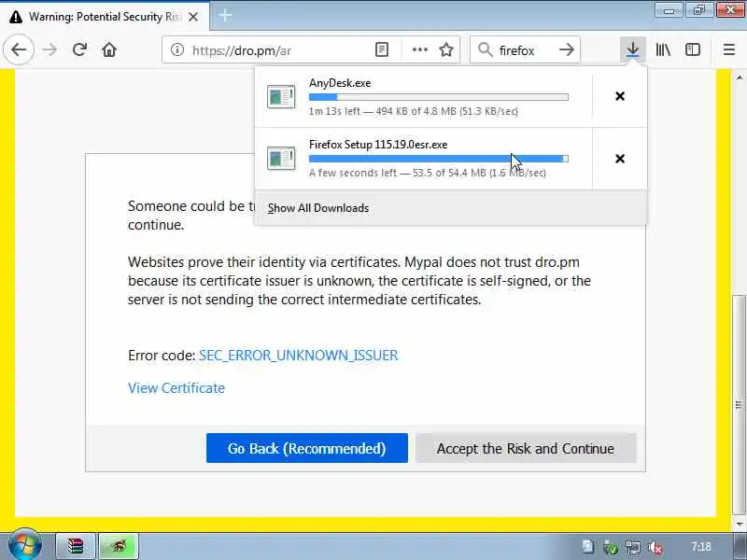Show the sidebars panel
Screen dimensions: 747x560
tap(693, 49)
